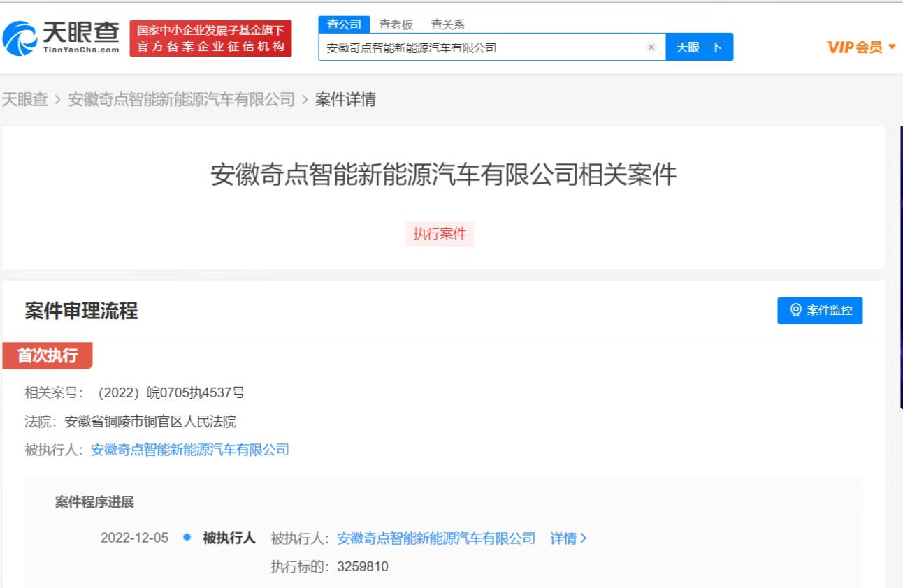Clear the search box with the x icon
The image size is (903, 588).
pyautogui.click(x=651, y=47)
